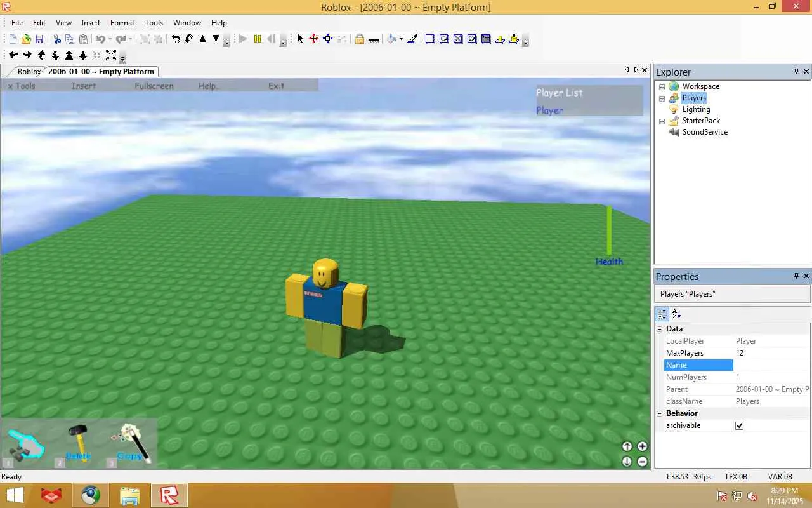Image resolution: width=812 pixels, height=508 pixels.
Task: Select the Copy wand tool
Action: [x=131, y=442]
